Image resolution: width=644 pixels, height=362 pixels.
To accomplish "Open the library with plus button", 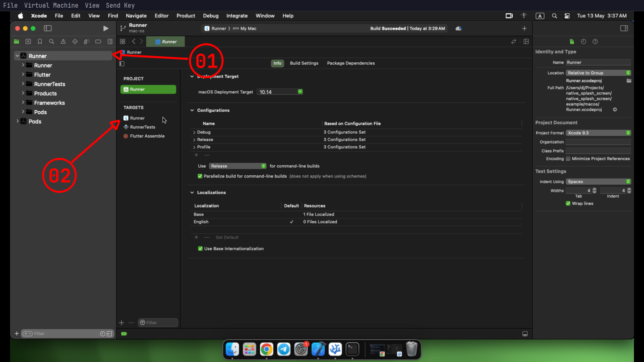I will (x=524, y=29).
